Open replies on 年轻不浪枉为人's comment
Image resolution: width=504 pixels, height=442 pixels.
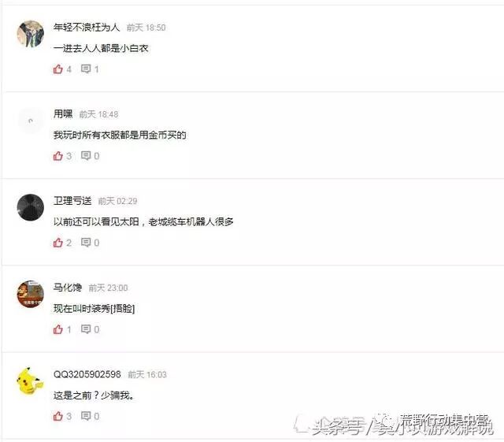[x=86, y=69]
